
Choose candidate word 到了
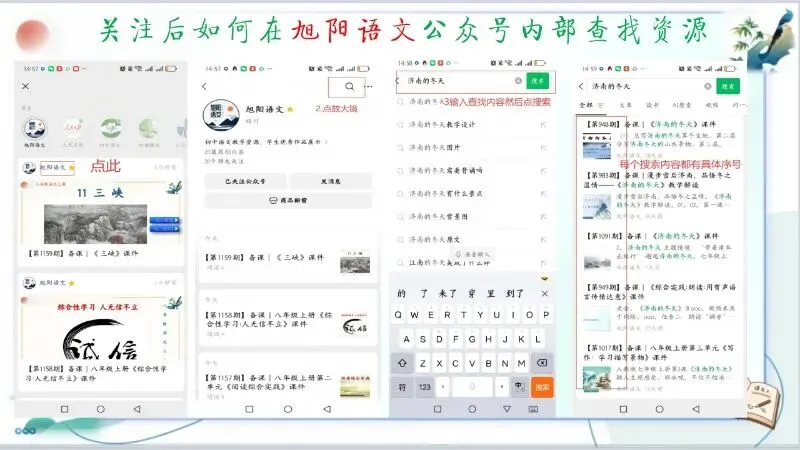(515, 293)
